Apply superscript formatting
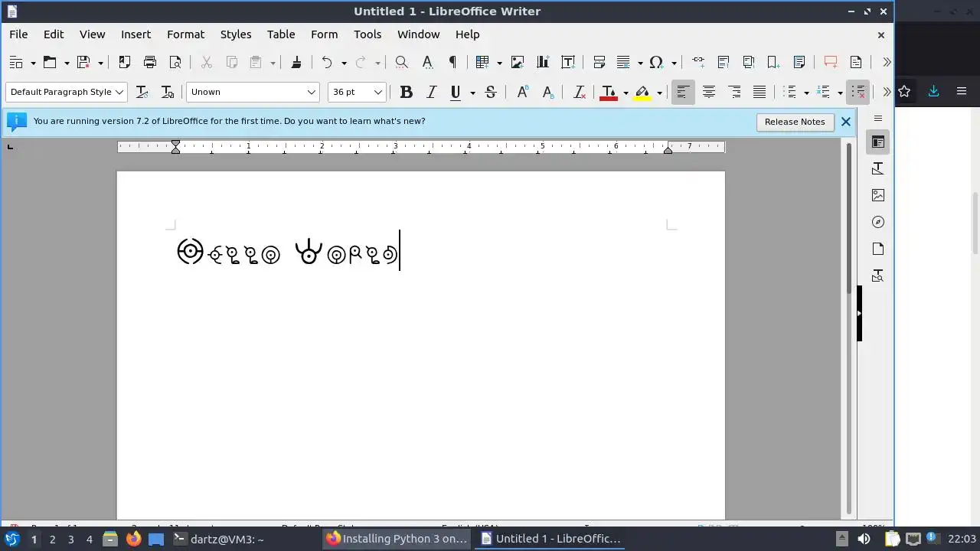Screen dimensions: 980x551 (x=522, y=92)
